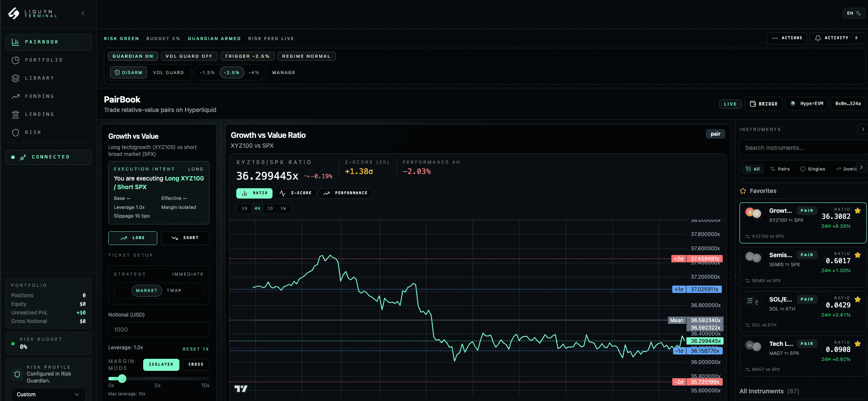Select the Pairs instrument filter tab
Screen dimensions: 868x401
(780, 169)
